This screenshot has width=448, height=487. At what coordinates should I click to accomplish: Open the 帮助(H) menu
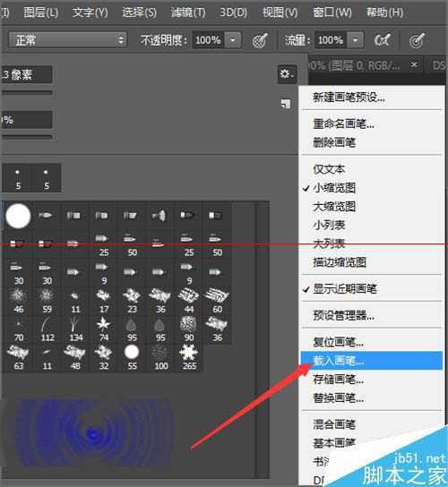[x=384, y=13]
